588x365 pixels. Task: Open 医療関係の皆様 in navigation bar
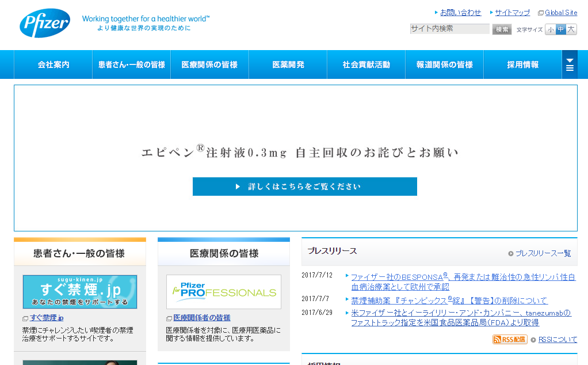click(x=209, y=64)
